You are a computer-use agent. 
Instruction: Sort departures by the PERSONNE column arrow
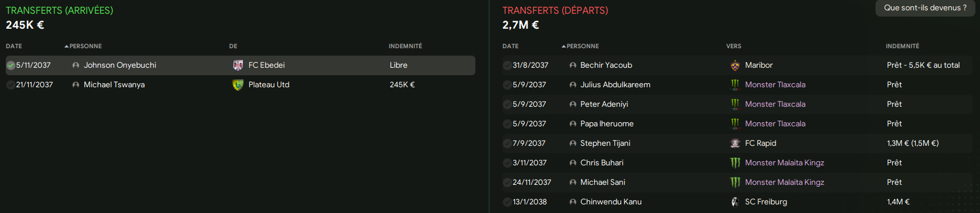point(564,46)
